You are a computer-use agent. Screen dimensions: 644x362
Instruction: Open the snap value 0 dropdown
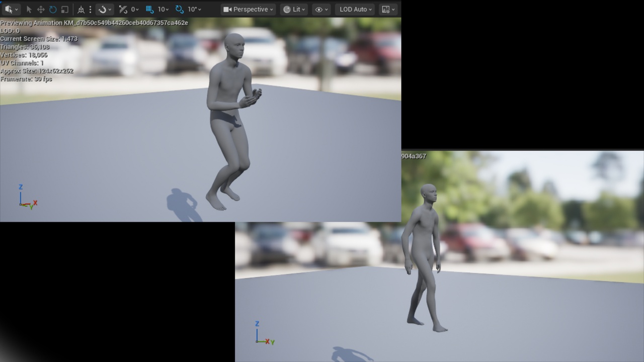135,9
